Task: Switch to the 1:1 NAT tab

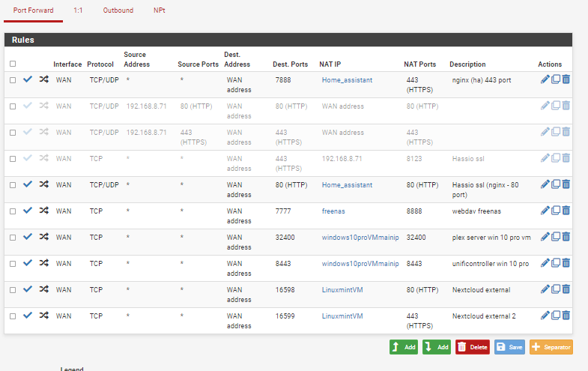Action: [x=78, y=10]
